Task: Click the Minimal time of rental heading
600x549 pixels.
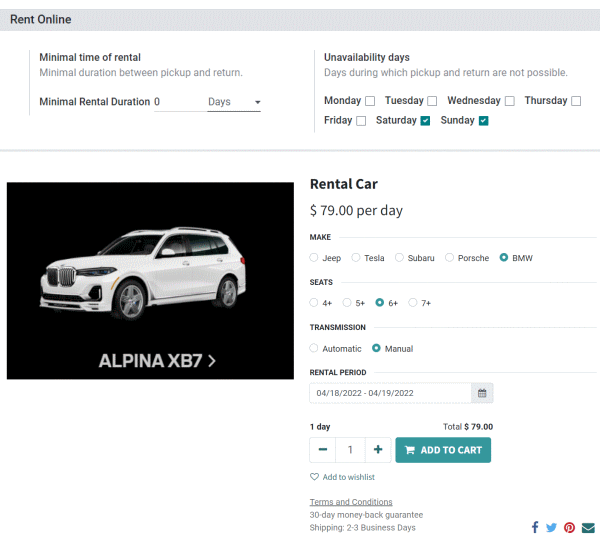Action: point(90,57)
